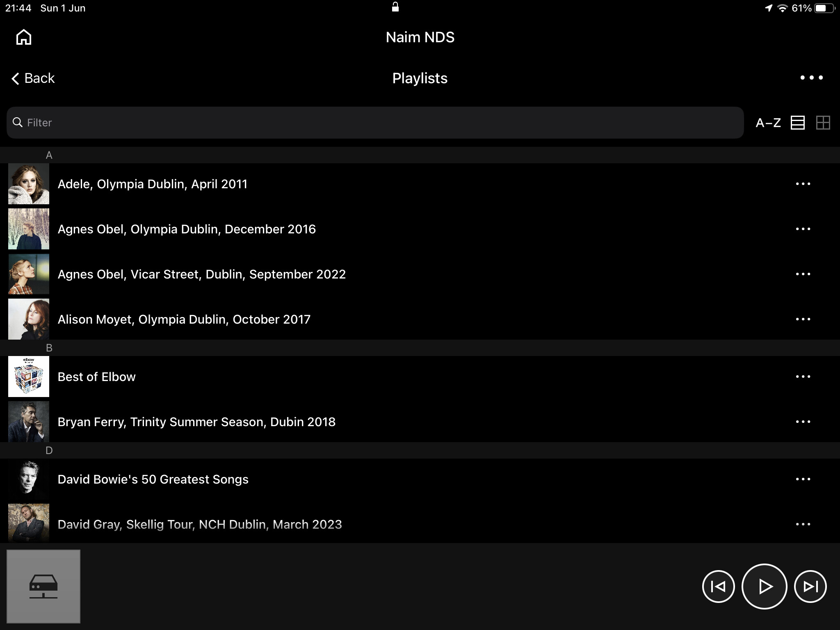The width and height of the screenshot is (840, 630).
Task: Tap the Naim NDS device title
Action: pyautogui.click(x=420, y=37)
